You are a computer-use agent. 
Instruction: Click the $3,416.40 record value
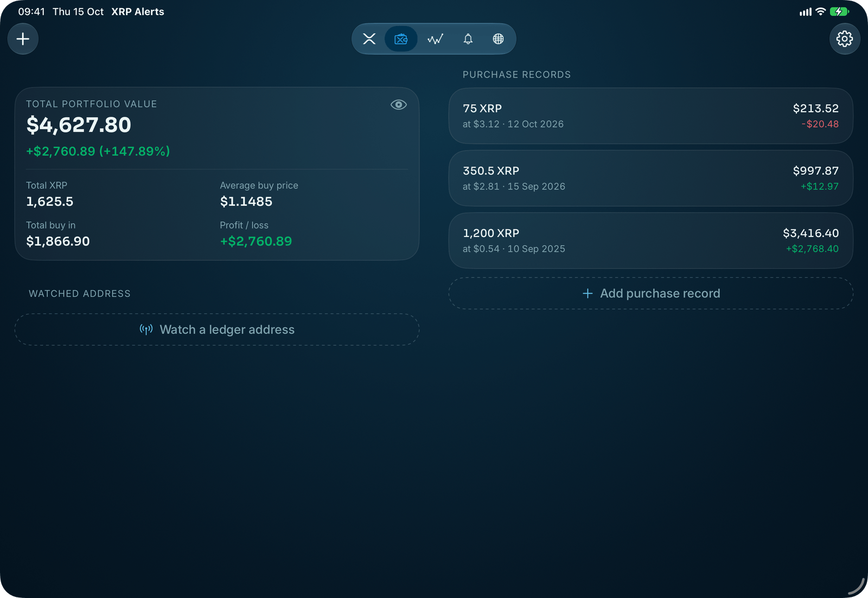click(811, 233)
